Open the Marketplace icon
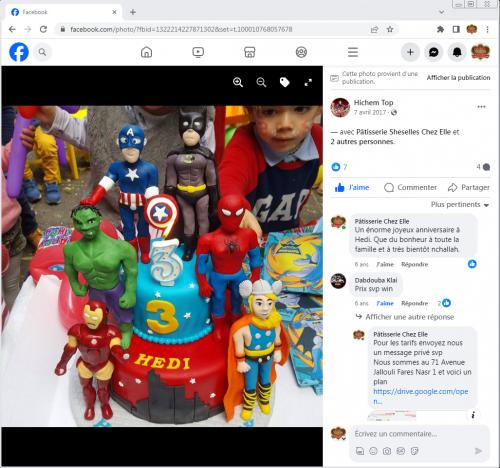Image resolution: width=500 pixels, height=468 pixels. [x=250, y=52]
